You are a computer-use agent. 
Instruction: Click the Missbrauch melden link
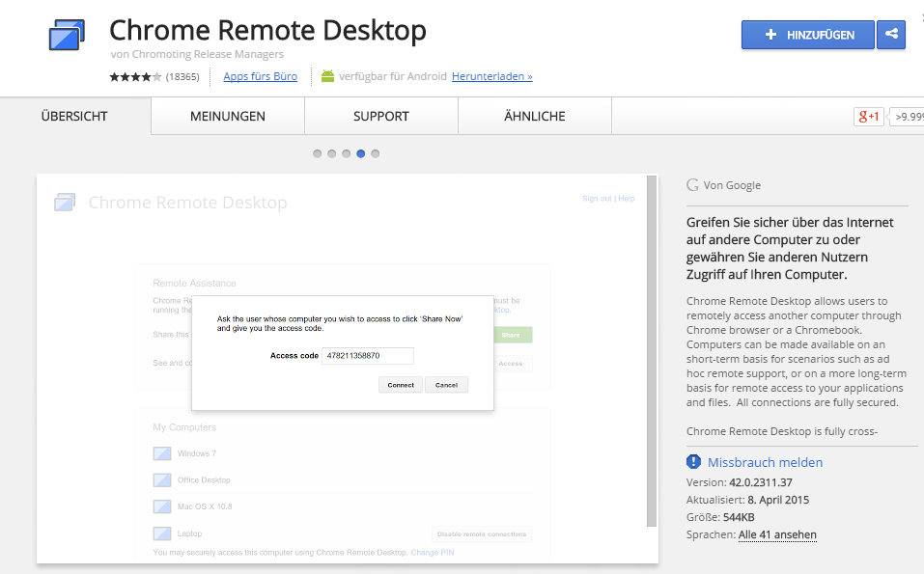765,463
